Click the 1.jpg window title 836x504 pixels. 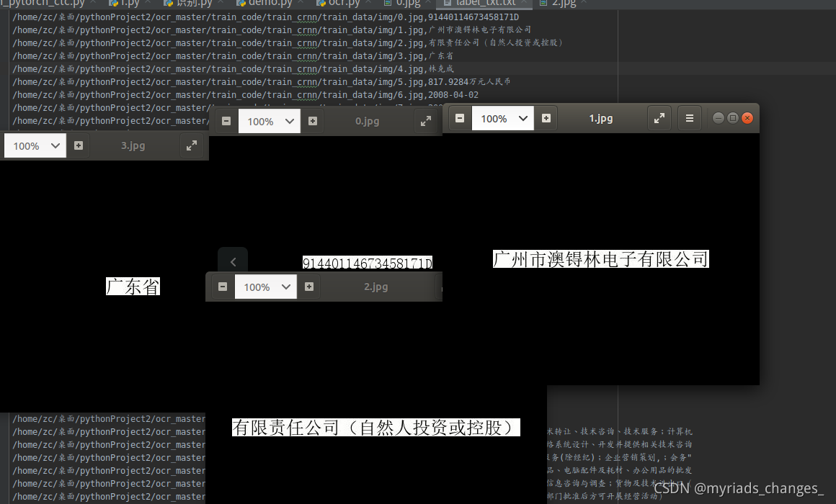click(601, 118)
